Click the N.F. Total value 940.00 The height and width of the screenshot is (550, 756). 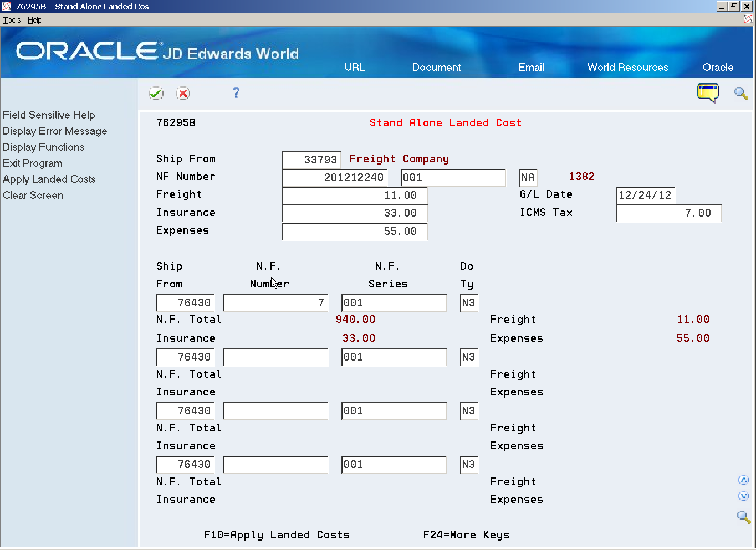coord(355,320)
